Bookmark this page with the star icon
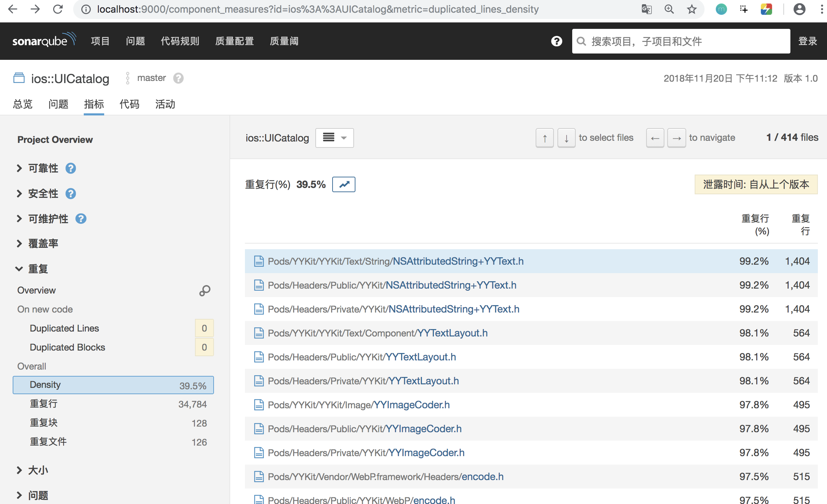The image size is (827, 504). tap(692, 10)
